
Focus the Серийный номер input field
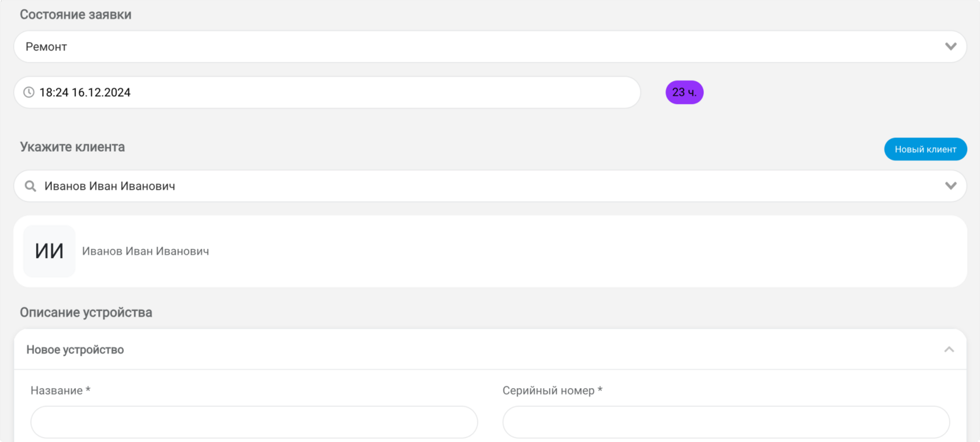(726, 422)
